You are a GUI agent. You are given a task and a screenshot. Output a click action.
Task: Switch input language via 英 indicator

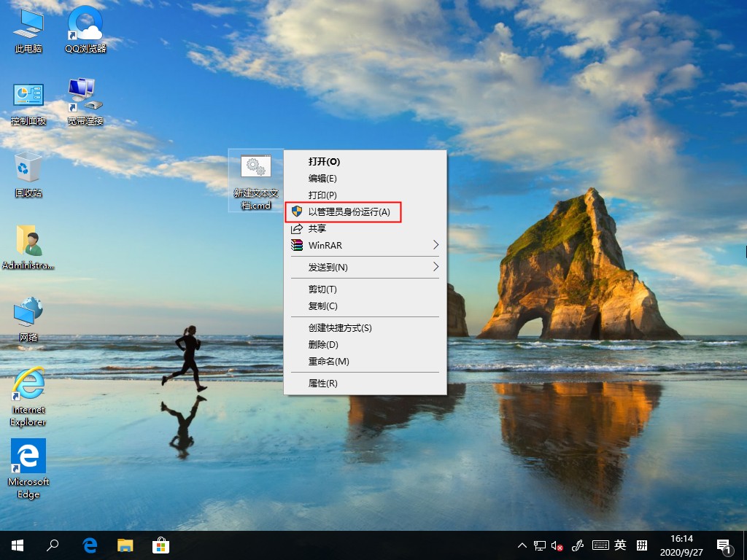click(x=619, y=545)
